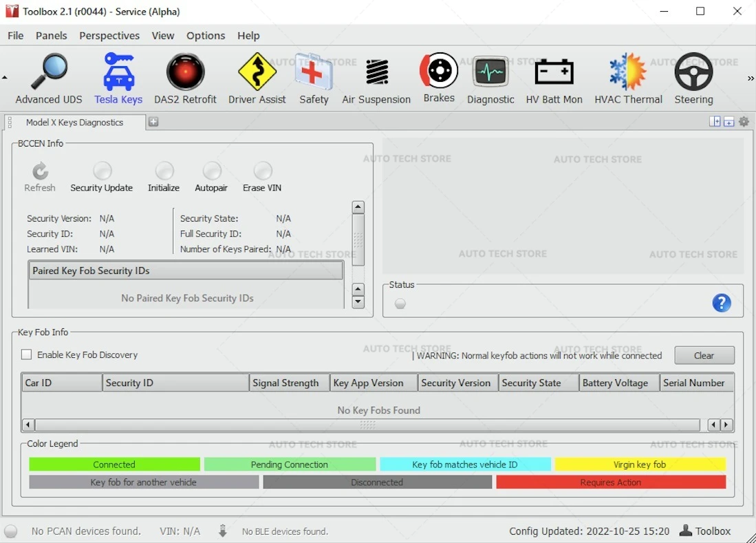Sort by Car ID column header
This screenshot has width=756, height=543.
click(62, 383)
